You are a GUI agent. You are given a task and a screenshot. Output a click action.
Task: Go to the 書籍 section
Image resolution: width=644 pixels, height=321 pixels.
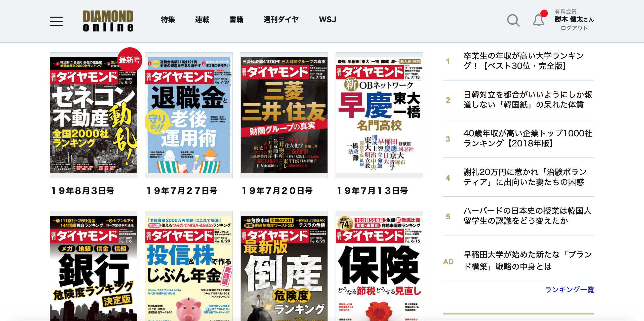point(236,19)
